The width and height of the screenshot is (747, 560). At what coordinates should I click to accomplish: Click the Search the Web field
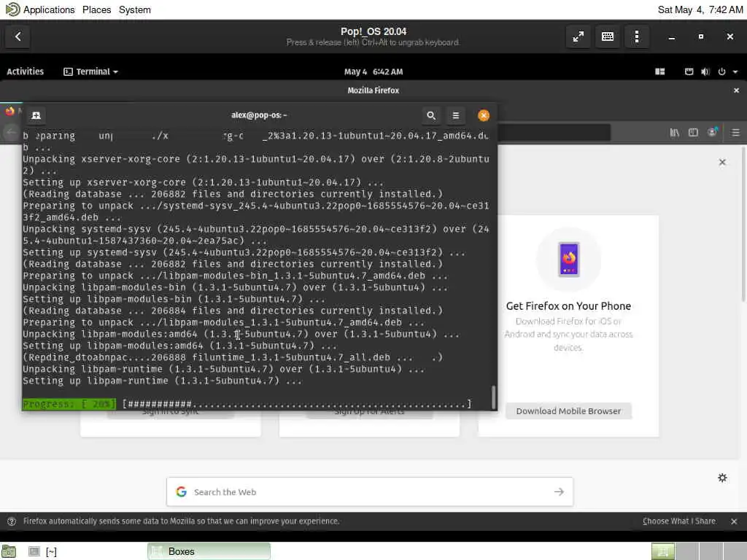370,492
